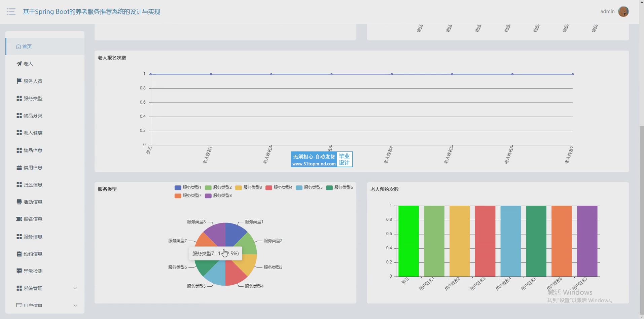Click the grid icon beside 服务类型
Screen dimensions: 644x319
point(19,98)
